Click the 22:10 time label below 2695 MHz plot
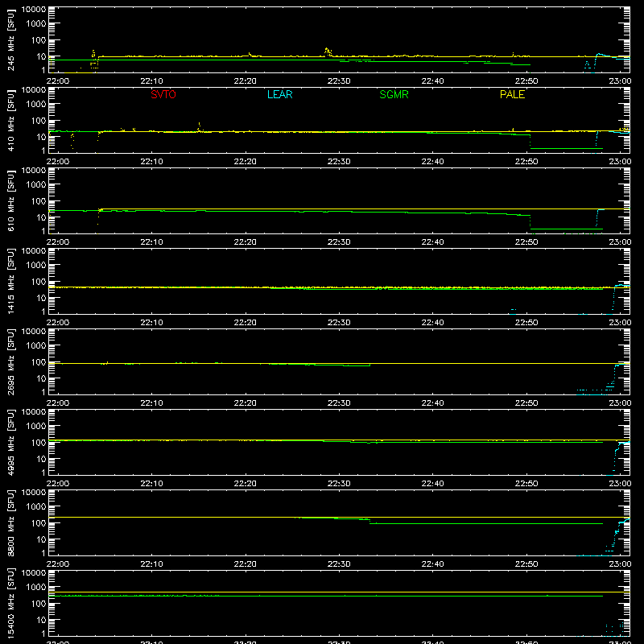Screen dimensions: 644x644 tap(151, 403)
